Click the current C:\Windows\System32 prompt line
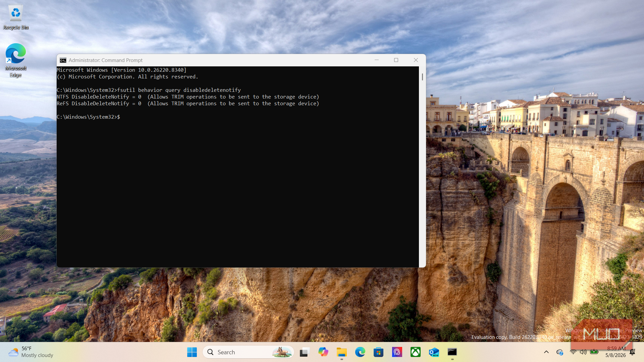This screenshot has height=362, width=644. coord(89,117)
